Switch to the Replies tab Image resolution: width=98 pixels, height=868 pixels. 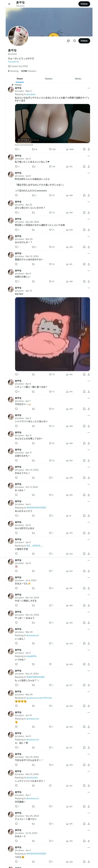(49, 79)
